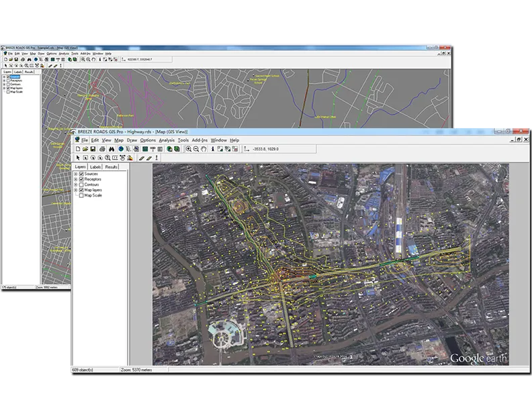This screenshot has width=532, height=420.
Task: Open the Add-Ins menu in front window
Action: 199,140
